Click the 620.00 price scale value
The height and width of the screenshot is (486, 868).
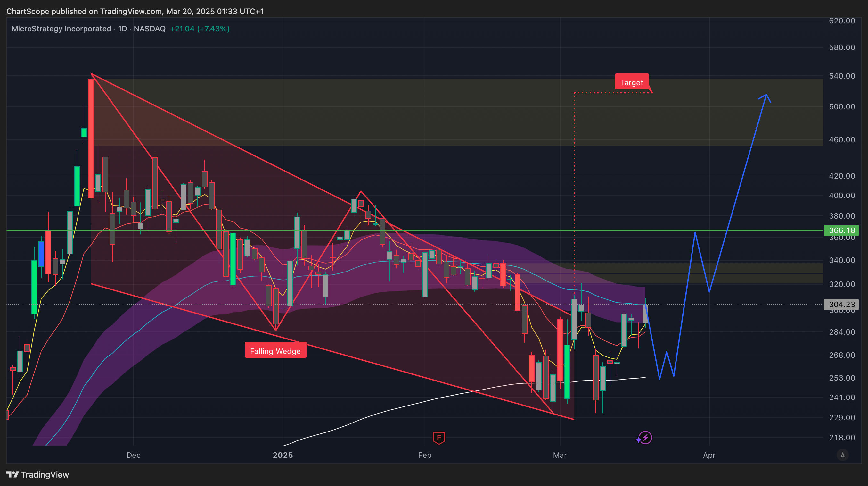click(842, 21)
